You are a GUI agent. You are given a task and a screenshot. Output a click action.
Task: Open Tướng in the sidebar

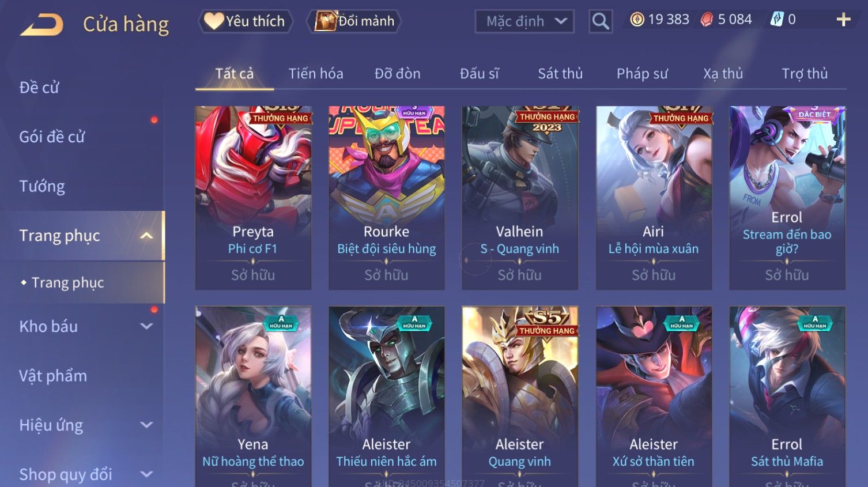[x=42, y=186]
